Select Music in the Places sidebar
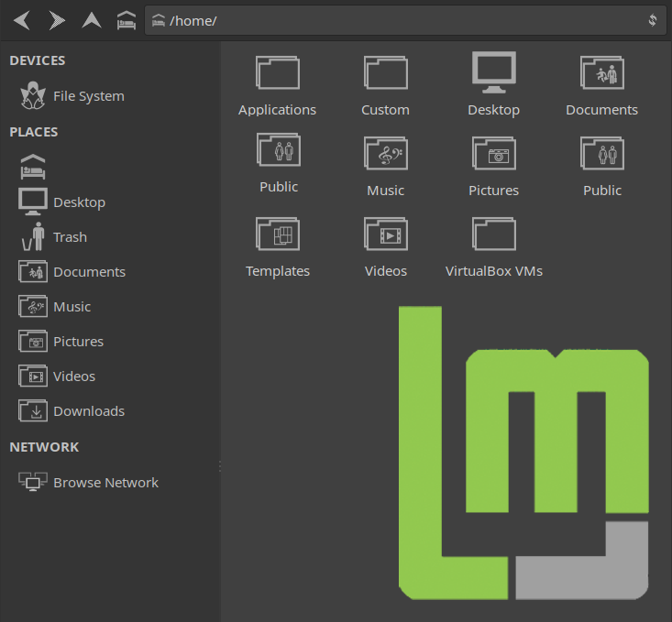Image resolution: width=672 pixels, height=622 pixels. (x=54, y=306)
